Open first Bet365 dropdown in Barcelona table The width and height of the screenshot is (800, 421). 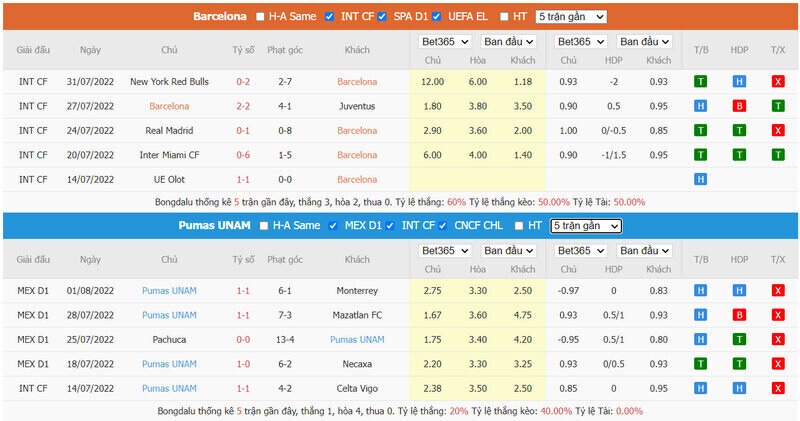[x=444, y=42]
